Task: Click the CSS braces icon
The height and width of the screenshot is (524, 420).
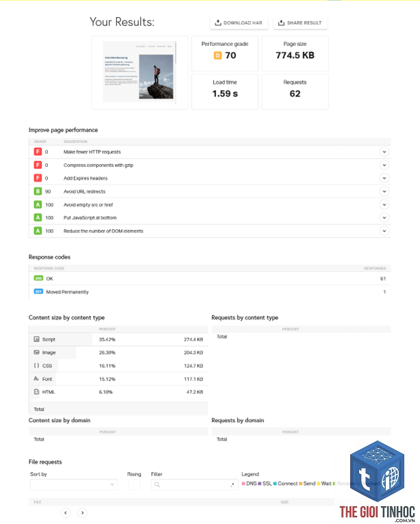Action: tap(36, 365)
